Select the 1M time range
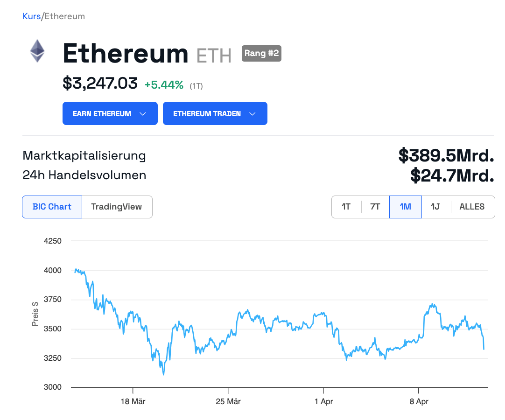Screen dimensions: 505x420 pos(406,207)
